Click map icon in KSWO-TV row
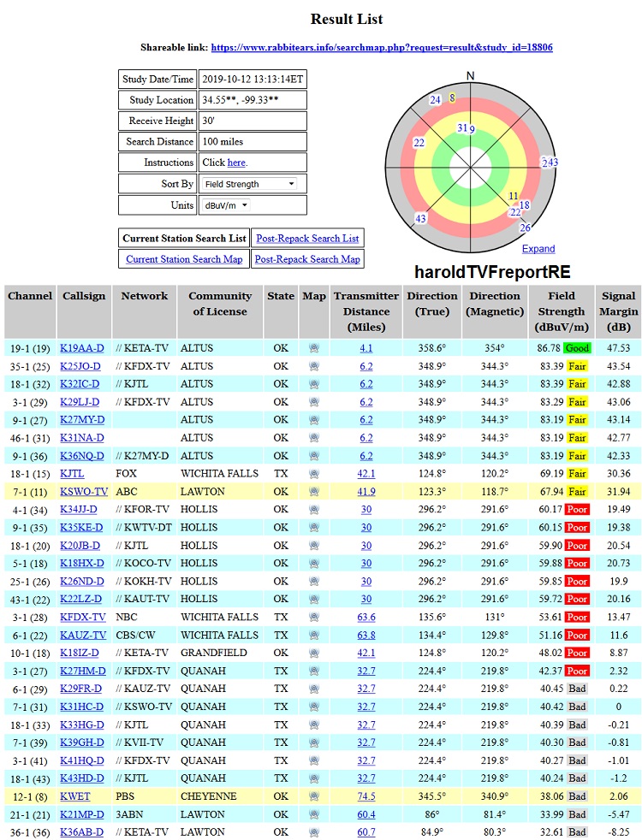 click(x=314, y=491)
